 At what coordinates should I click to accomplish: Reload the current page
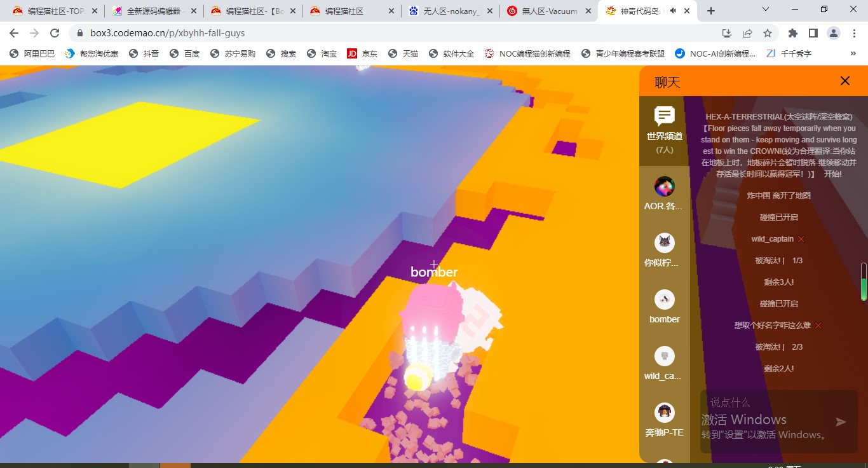coord(55,33)
